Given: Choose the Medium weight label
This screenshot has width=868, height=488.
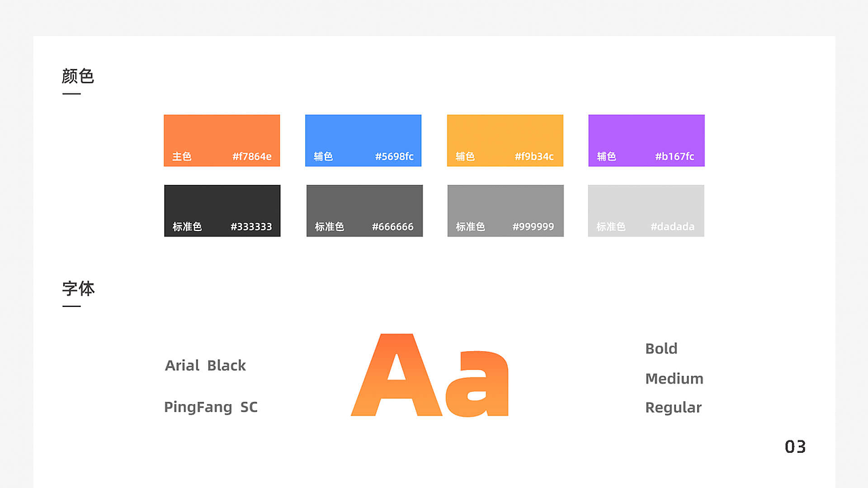Looking at the screenshot, I should 674,378.
